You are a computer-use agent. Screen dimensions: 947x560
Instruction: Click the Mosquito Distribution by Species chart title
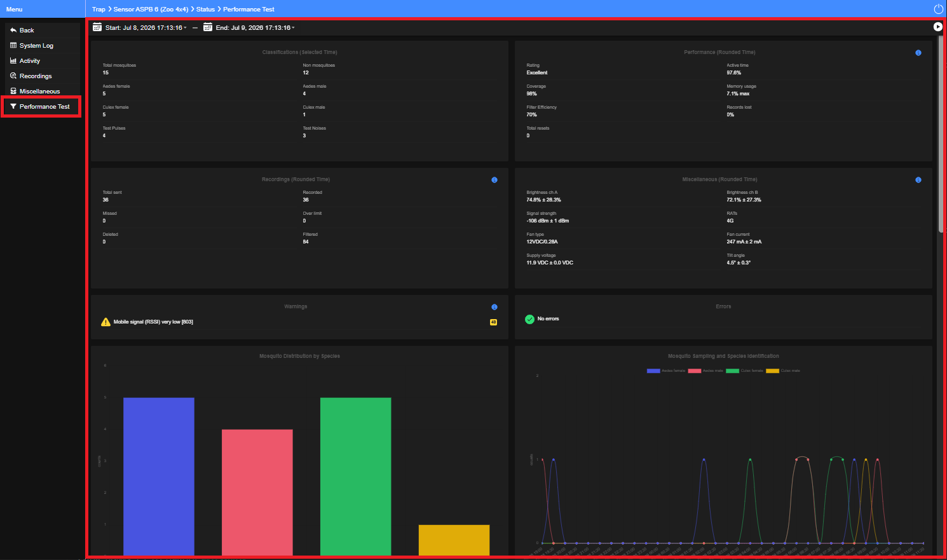299,357
